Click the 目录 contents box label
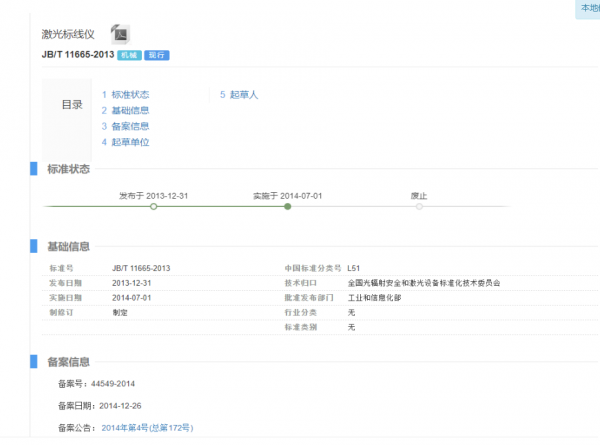The image size is (600, 445). (72, 104)
